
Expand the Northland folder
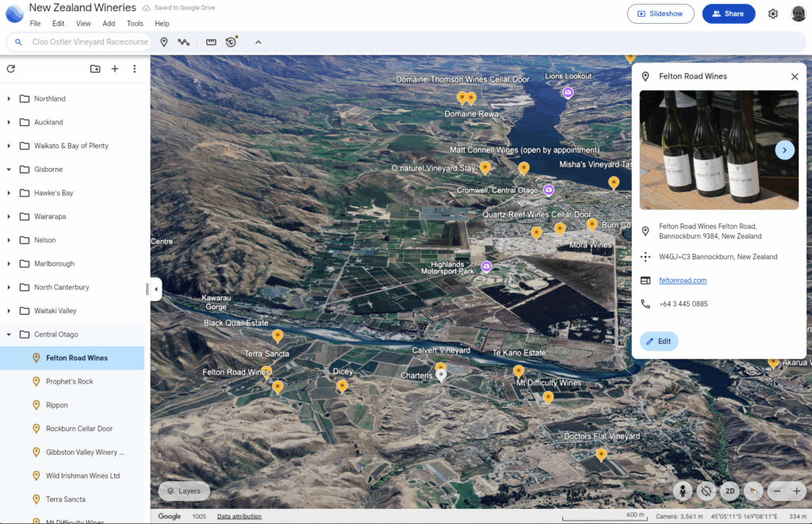[9, 98]
